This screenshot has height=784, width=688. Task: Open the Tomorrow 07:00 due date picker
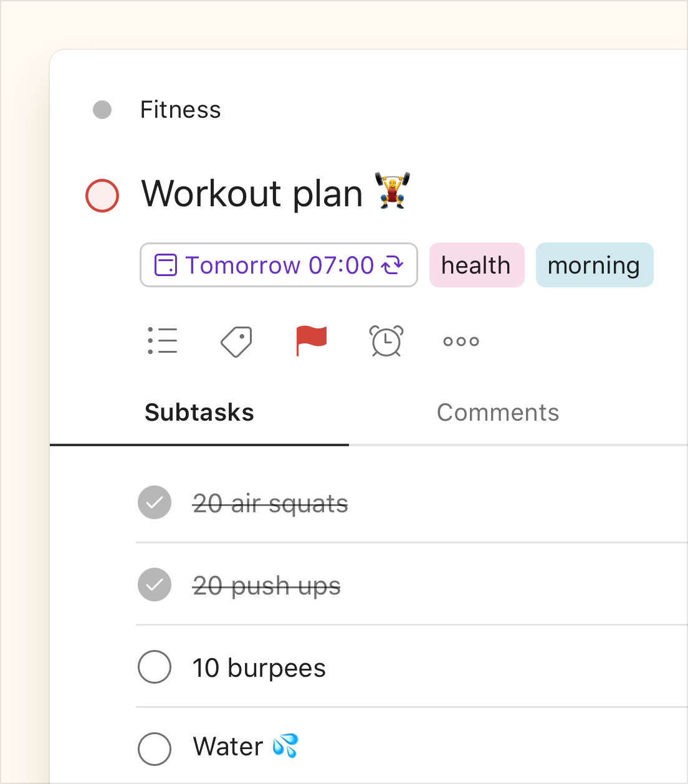pyautogui.click(x=279, y=265)
